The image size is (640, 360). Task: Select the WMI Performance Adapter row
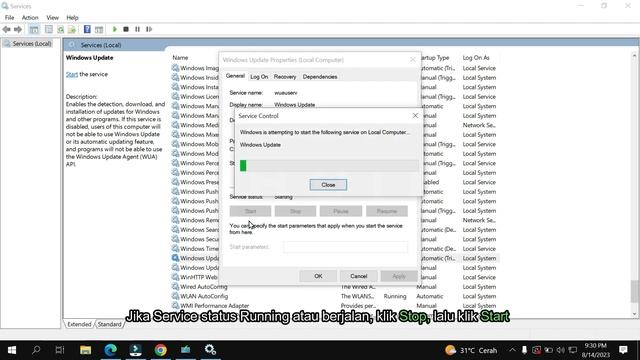[x=335, y=305]
